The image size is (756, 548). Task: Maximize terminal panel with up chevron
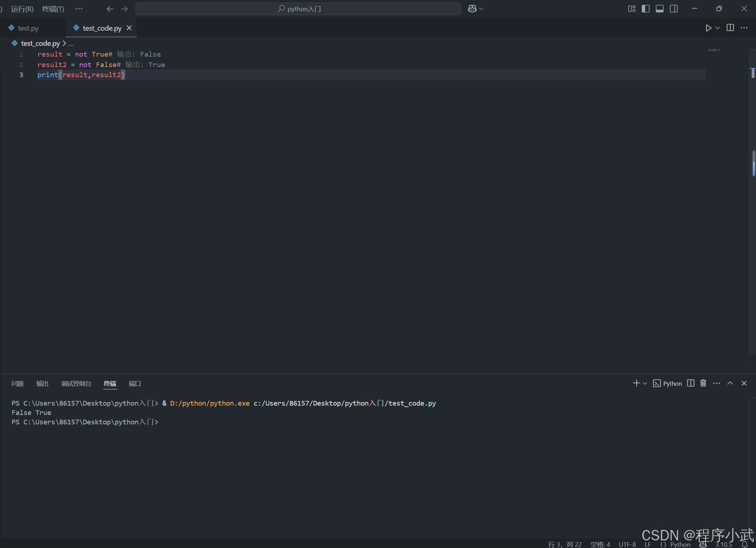click(x=730, y=383)
